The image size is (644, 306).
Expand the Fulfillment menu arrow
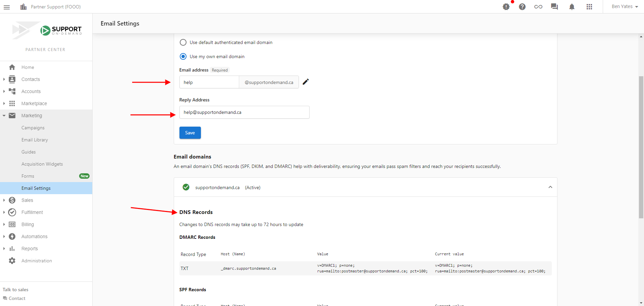click(4, 212)
